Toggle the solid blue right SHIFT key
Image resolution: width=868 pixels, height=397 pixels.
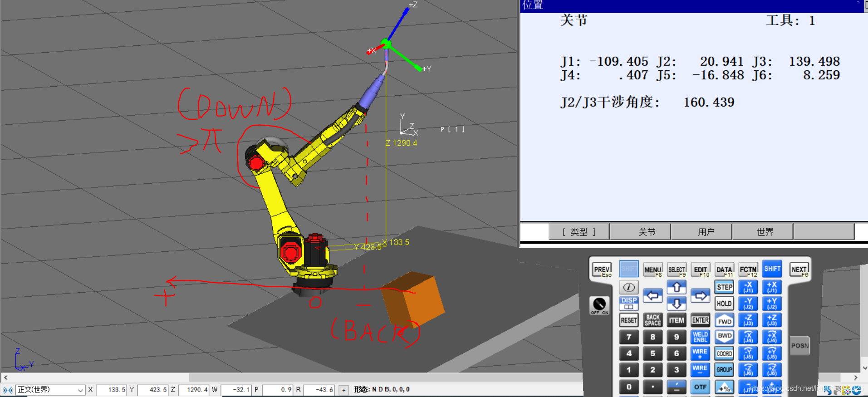[x=772, y=269]
